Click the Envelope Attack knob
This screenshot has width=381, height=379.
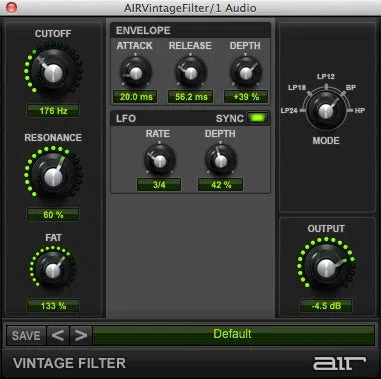pos(136,72)
